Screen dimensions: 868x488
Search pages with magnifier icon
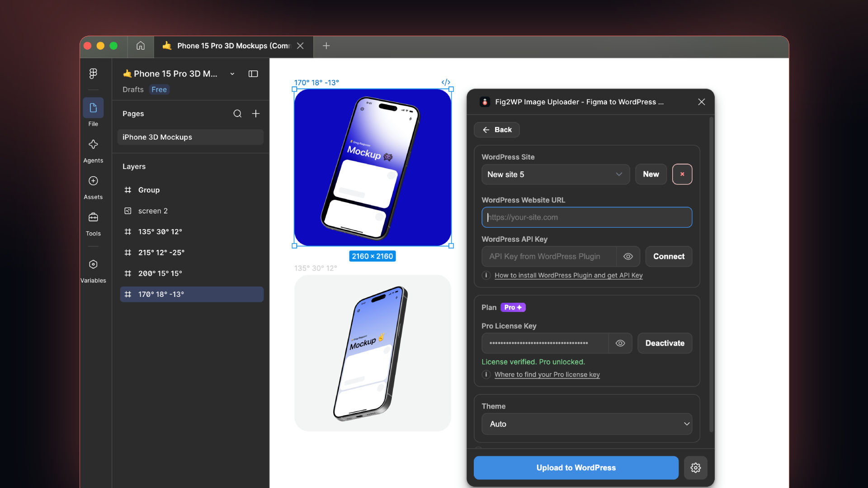[237, 114]
